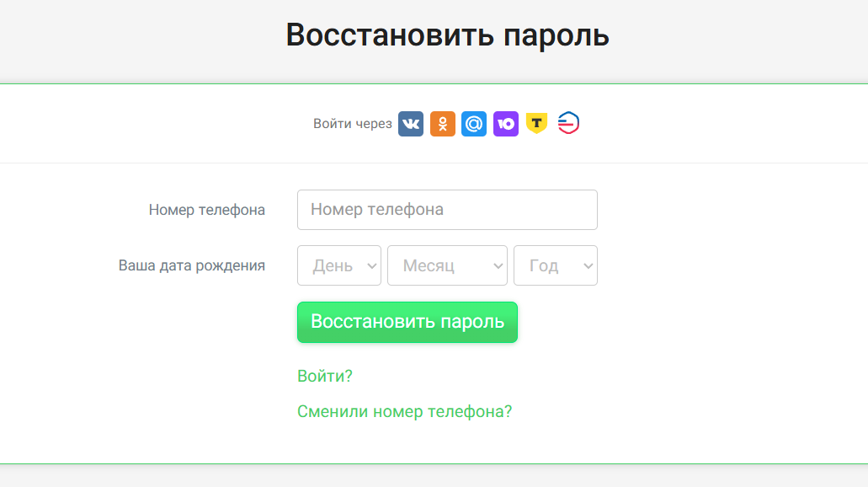Log in via the purple YooMoney icon
Viewport: 868px width, 487px height.
tap(506, 124)
